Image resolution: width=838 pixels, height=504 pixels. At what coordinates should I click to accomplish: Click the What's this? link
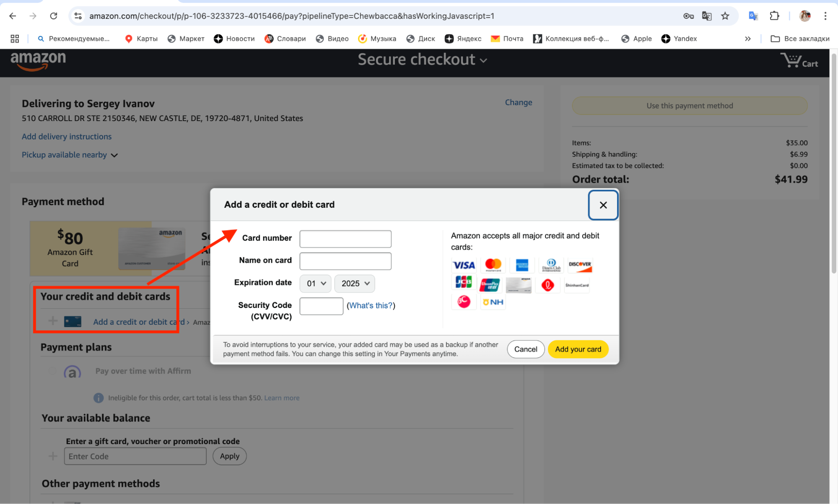(x=371, y=305)
